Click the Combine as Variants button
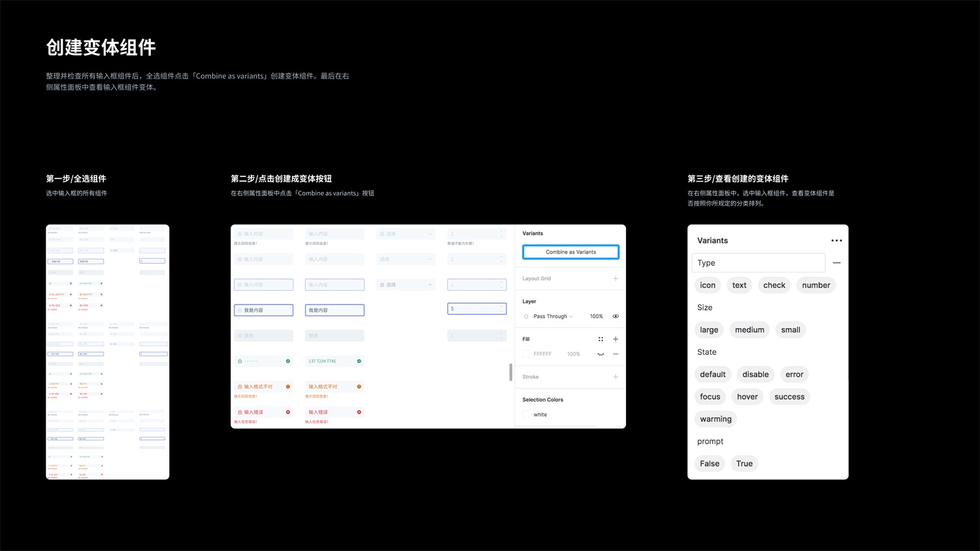980x551 pixels. [570, 252]
